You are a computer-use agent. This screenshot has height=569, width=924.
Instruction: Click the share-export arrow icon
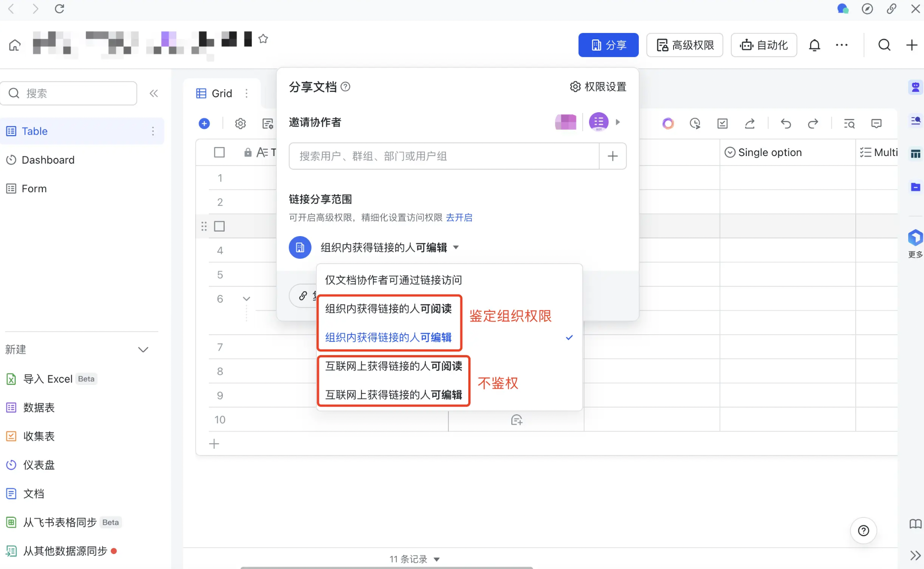750,123
